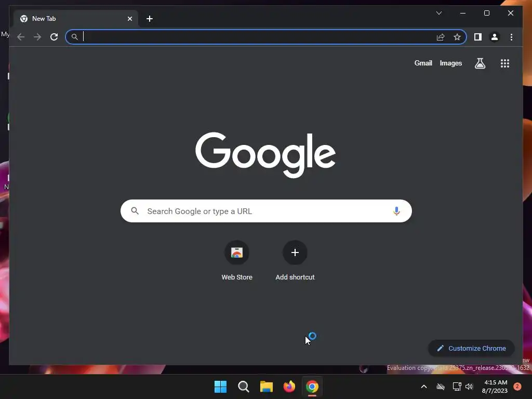Reload the page with the refresh icon

pyautogui.click(x=54, y=37)
